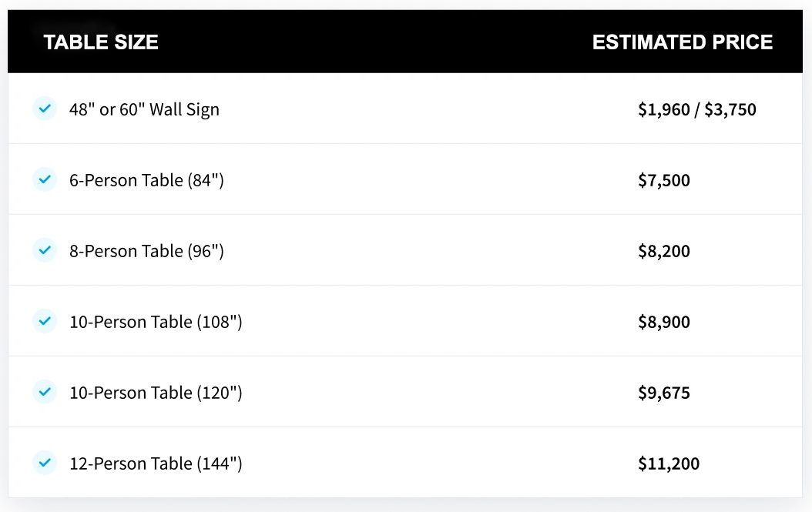The width and height of the screenshot is (812, 512).
Task: Click checkmark icon next to 6-Person Table
Action: coord(45,179)
